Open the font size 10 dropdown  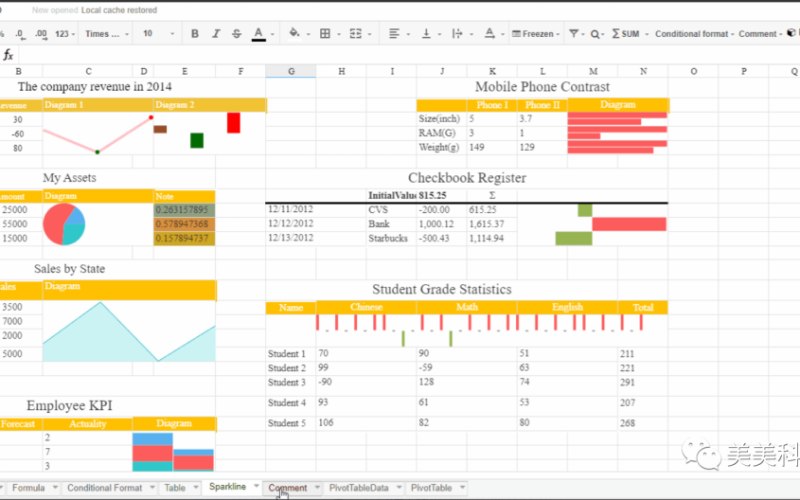158,34
